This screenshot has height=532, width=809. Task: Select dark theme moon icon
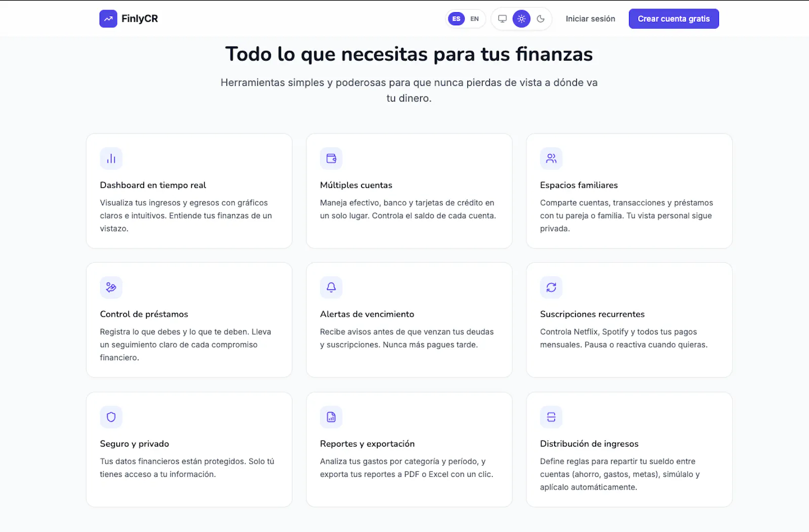(x=541, y=19)
